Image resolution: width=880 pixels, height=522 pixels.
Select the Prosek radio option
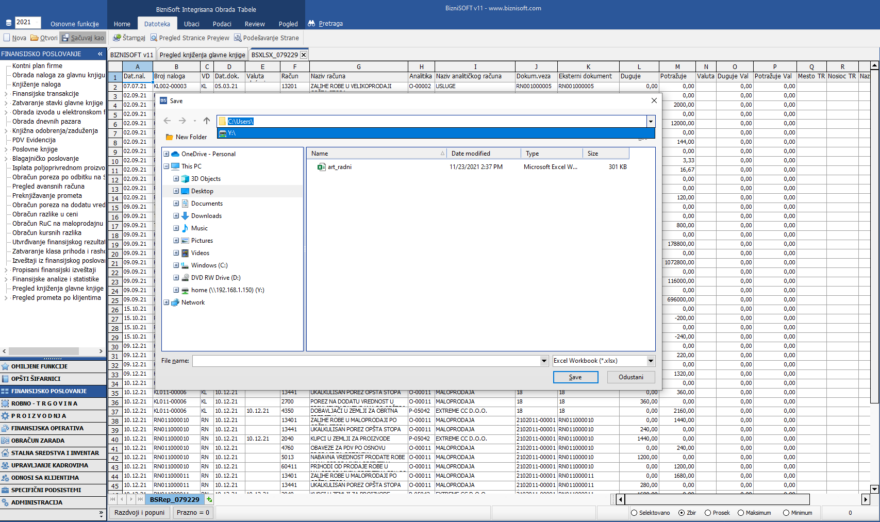[708, 512]
